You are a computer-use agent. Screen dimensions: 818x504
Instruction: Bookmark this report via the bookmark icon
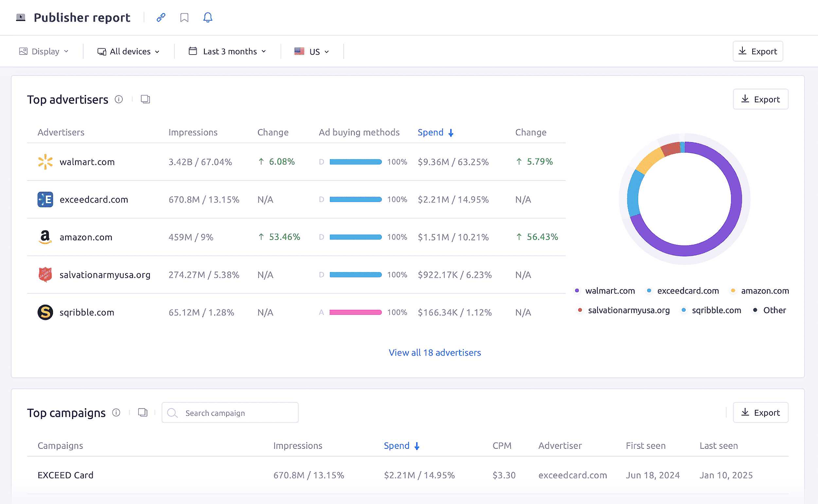pos(184,17)
